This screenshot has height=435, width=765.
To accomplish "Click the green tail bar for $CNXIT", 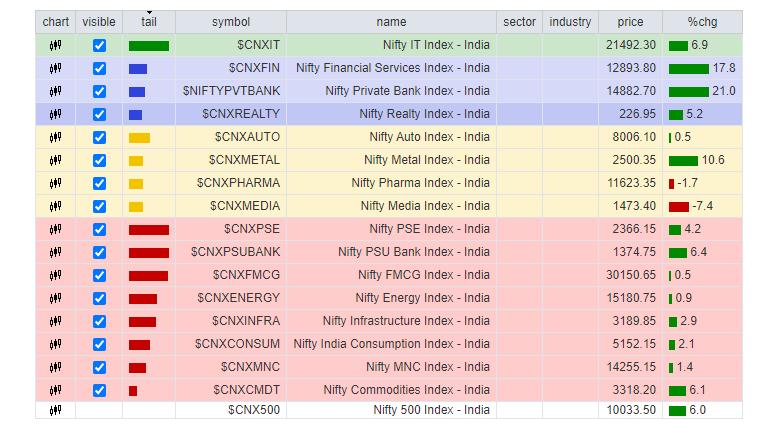I will point(148,45).
